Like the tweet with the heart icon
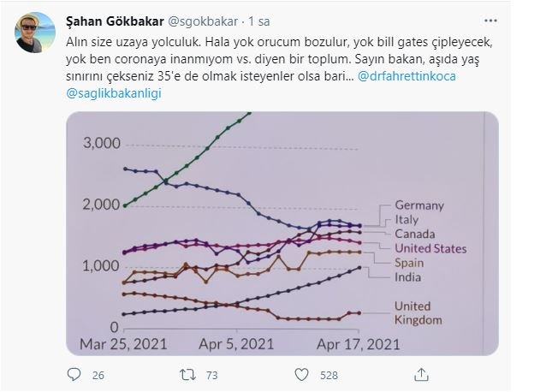This screenshot has width=558, height=392. (x=301, y=375)
